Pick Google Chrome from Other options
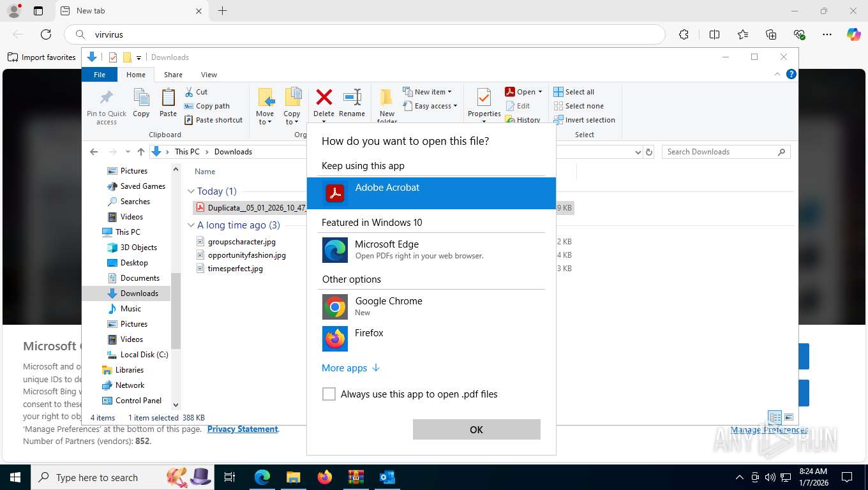The width and height of the screenshot is (868, 490). [x=431, y=307]
